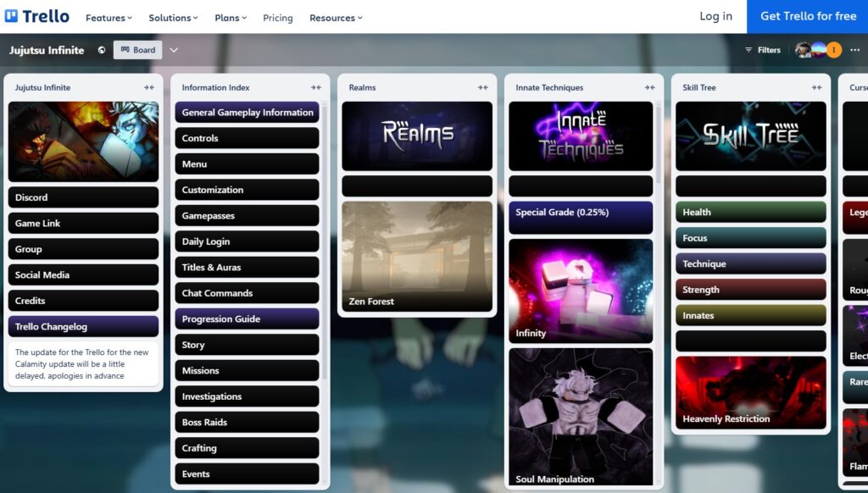Viewport: 868px width, 493px height.
Task: Open the Plans dropdown menu
Action: (x=231, y=18)
